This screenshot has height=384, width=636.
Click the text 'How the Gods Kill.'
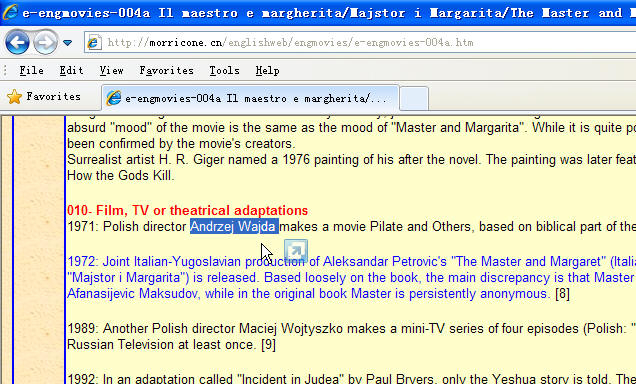[x=120, y=176]
